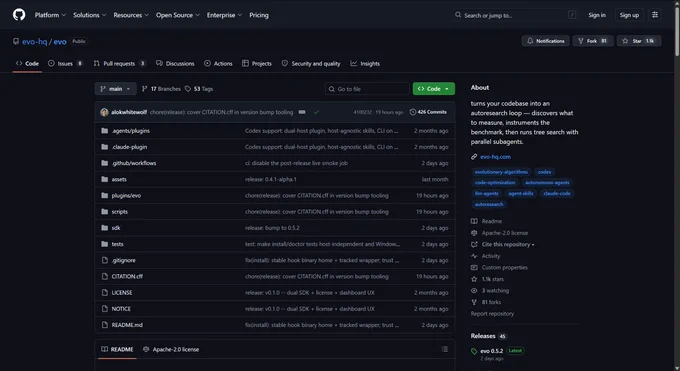
Task: Click the Notifications bell button
Action: (x=546, y=41)
